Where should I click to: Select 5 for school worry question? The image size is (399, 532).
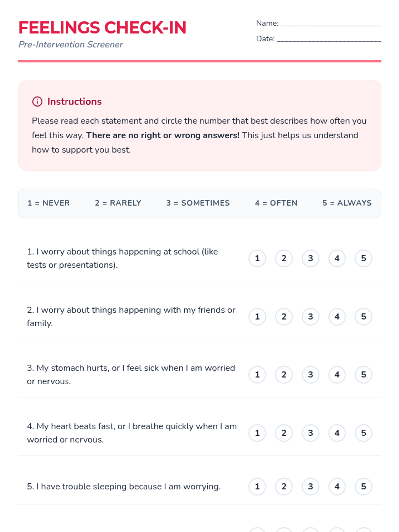pos(363,258)
